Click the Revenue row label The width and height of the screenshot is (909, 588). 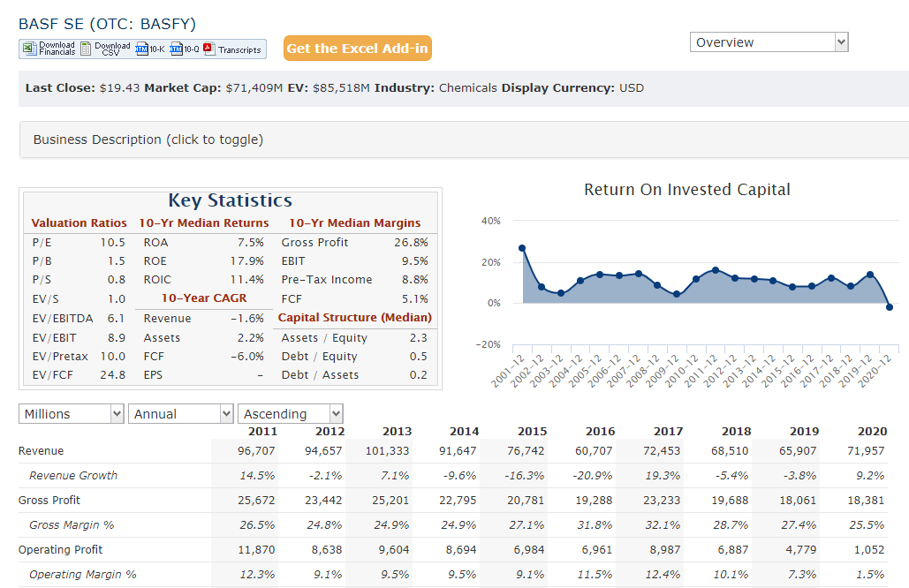point(42,450)
